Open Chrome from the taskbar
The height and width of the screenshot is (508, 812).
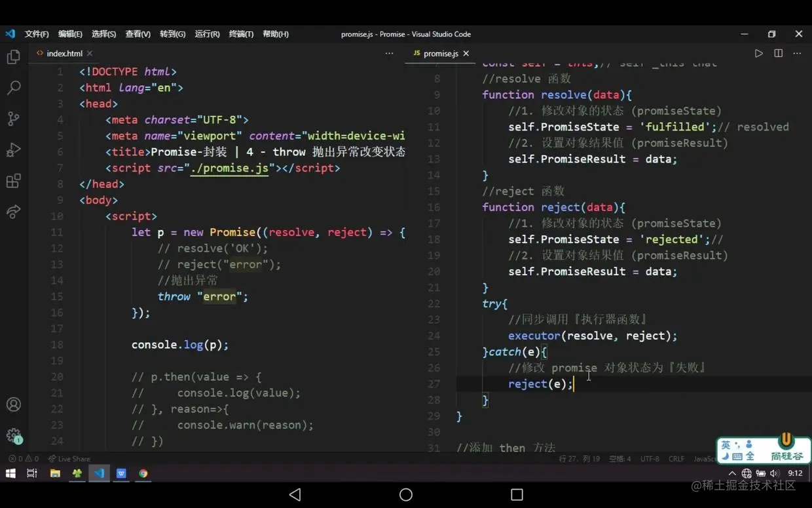pyautogui.click(x=143, y=473)
